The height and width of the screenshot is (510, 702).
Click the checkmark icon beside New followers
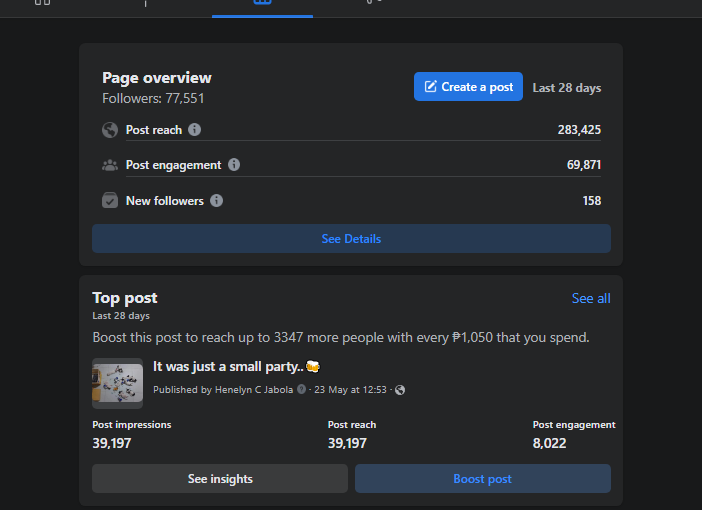click(x=110, y=200)
